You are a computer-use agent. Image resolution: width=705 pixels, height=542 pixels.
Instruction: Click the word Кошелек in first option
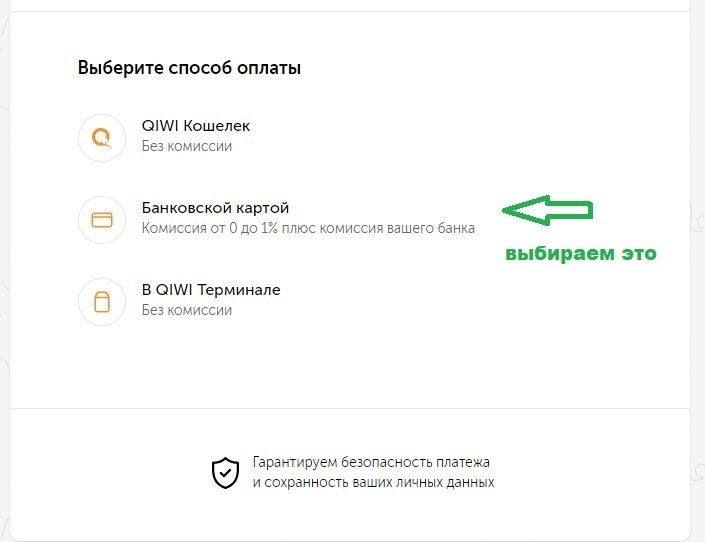click(x=217, y=127)
